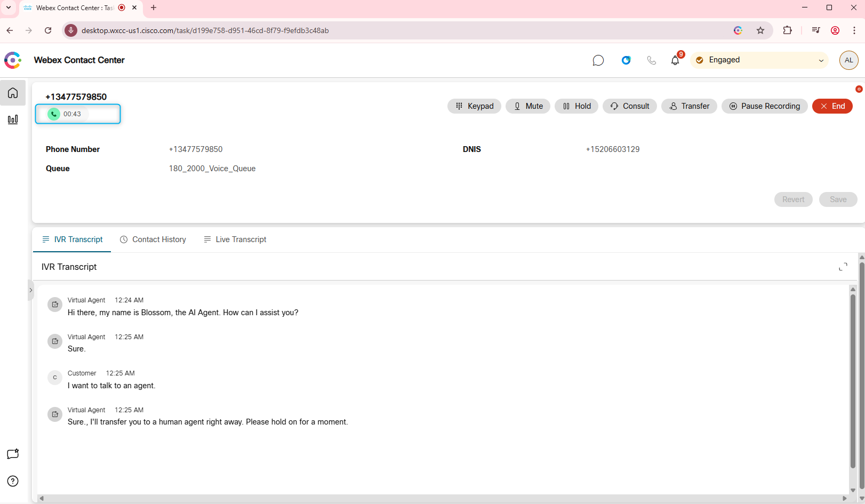Click the Webex app icon in header
Screen dimensions: 865x504
pyautogui.click(x=626, y=60)
